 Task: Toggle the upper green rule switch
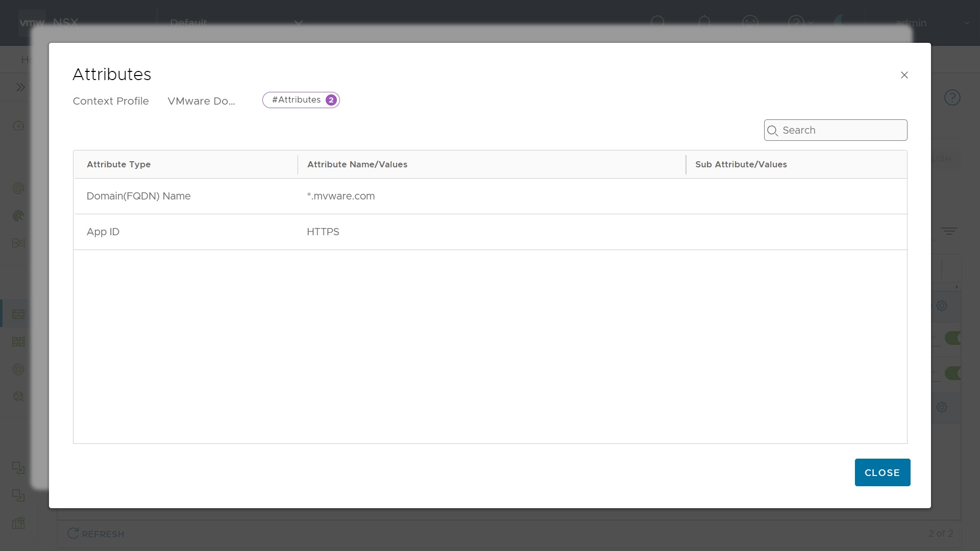953,338
